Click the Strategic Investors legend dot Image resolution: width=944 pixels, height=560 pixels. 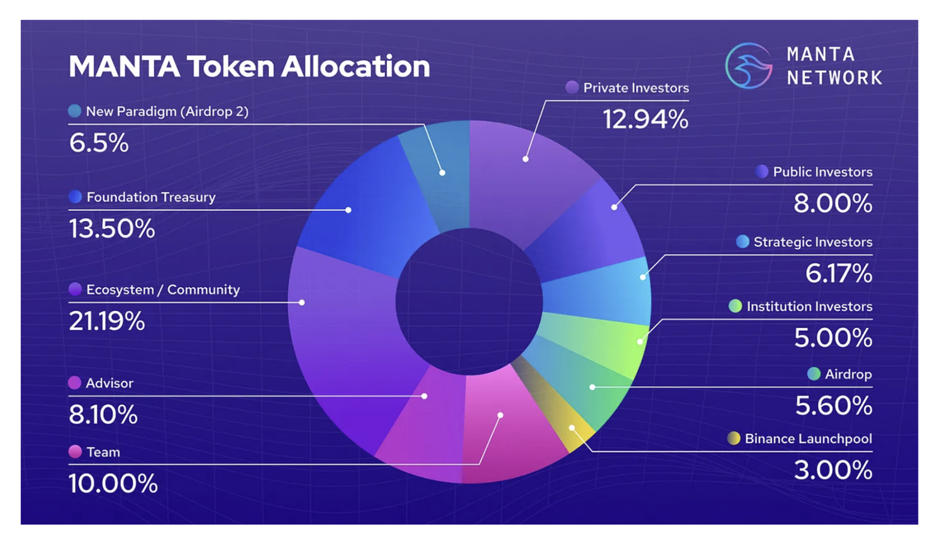(742, 242)
